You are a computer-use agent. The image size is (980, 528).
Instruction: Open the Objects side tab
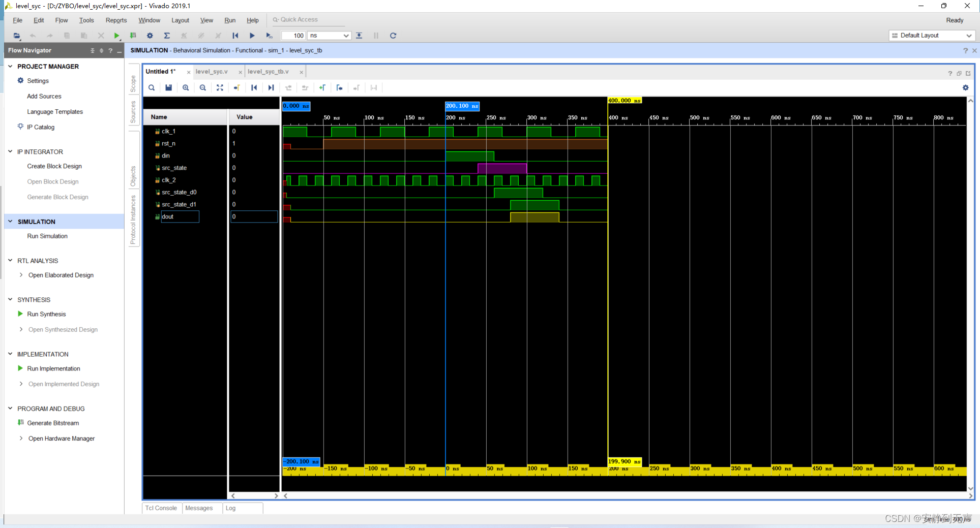(133, 176)
